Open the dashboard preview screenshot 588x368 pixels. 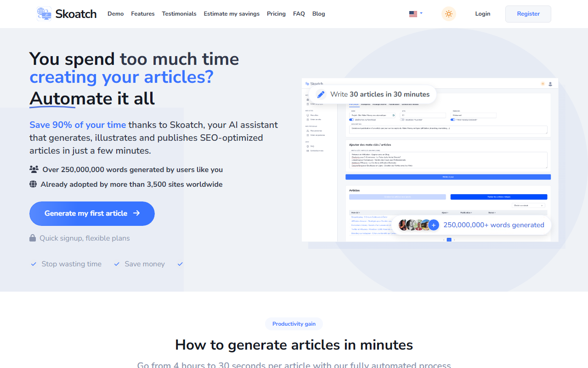[430, 160]
